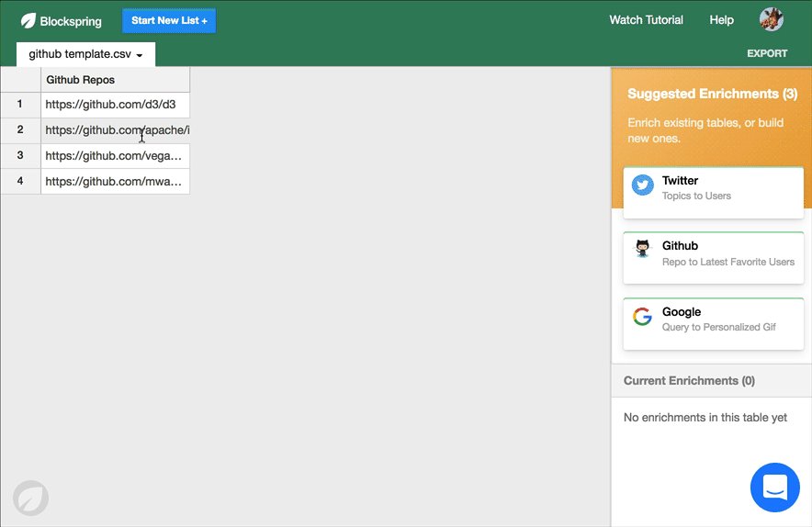Click the faded leaf icon at bottom left
The image size is (812, 527).
click(x=30, y=498)
